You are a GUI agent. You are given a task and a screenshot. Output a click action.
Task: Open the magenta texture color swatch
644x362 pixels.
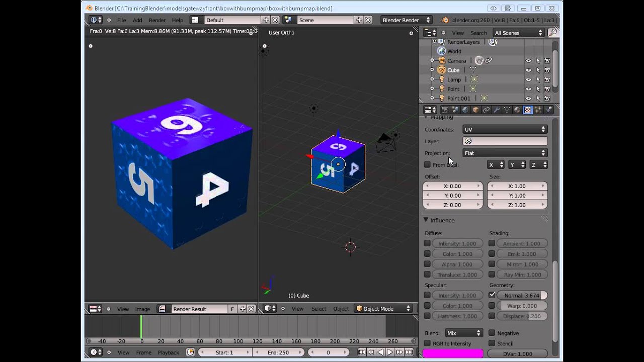(453, 353)
